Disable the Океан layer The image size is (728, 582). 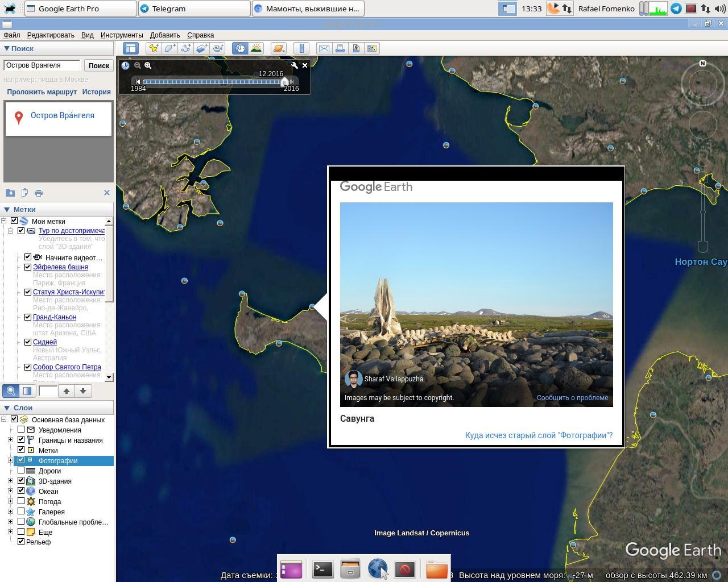(21, 491)
